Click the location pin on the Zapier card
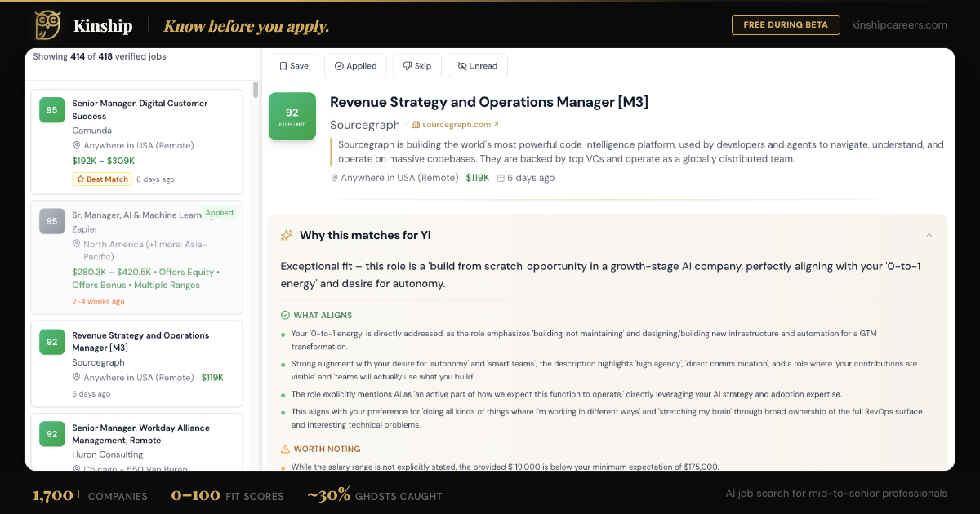The image size is (980, 514). coord(76,244)
